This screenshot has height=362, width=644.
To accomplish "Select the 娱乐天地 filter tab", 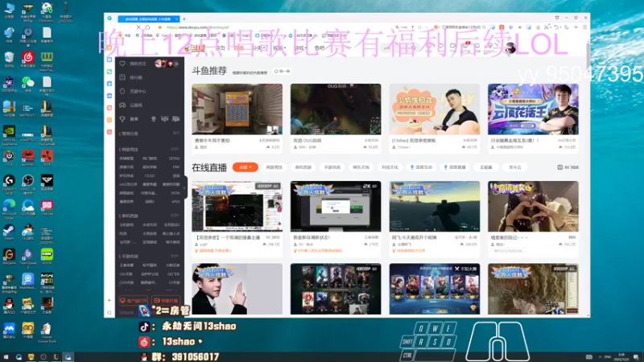I will [x=361, y=167].
